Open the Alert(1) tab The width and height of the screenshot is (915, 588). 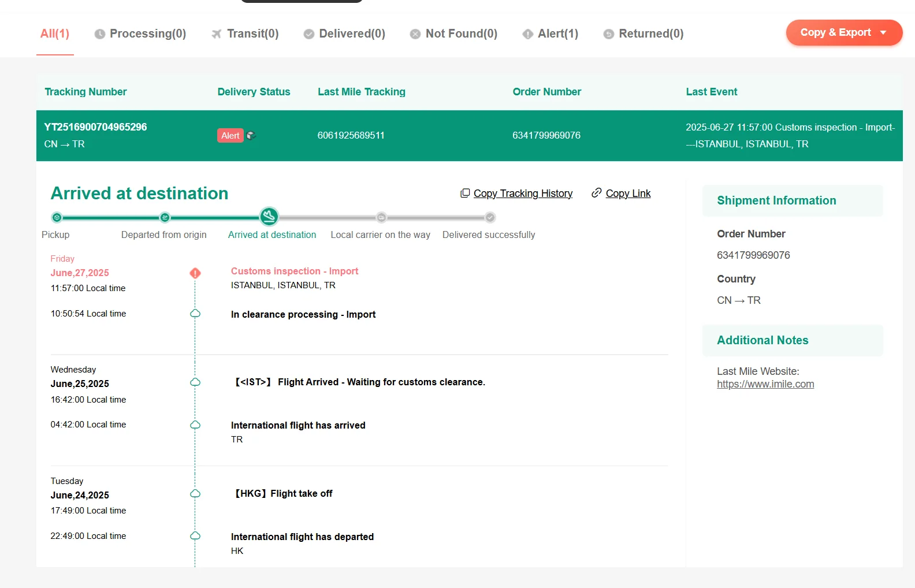tap(550, 34)
